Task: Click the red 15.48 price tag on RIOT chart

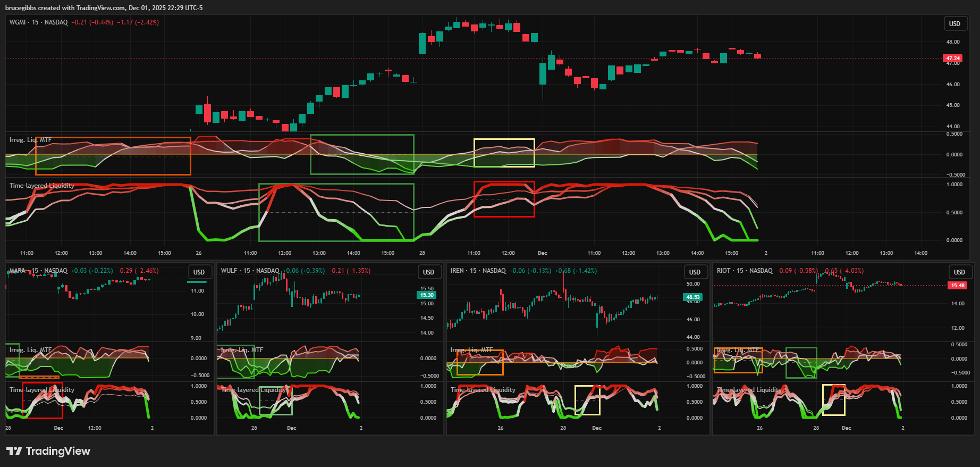Action: pyautogui.click(x=957, y=286)
